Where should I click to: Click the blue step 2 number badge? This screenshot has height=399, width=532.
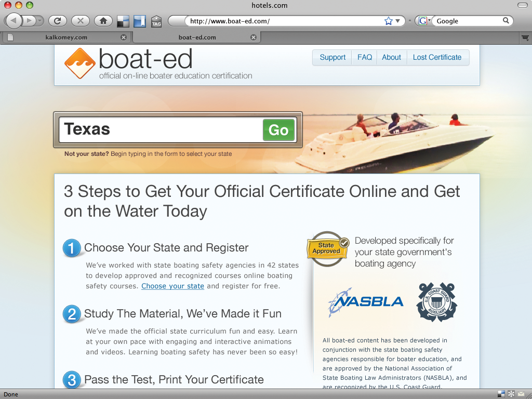[72, 314]
